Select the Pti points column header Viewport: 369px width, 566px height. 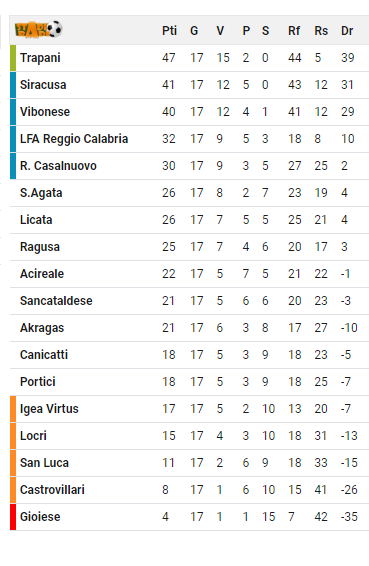169,31
